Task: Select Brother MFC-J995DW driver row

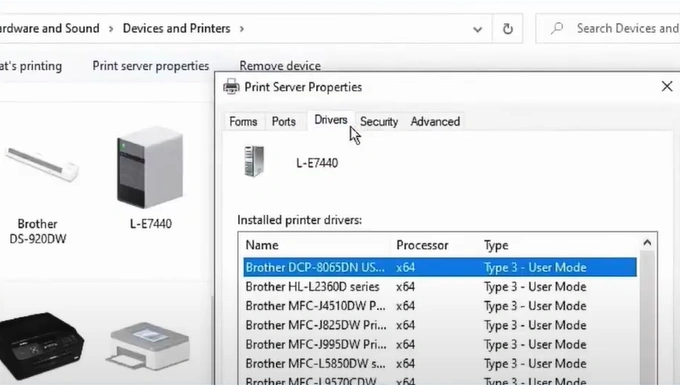Action: point(440,344)
